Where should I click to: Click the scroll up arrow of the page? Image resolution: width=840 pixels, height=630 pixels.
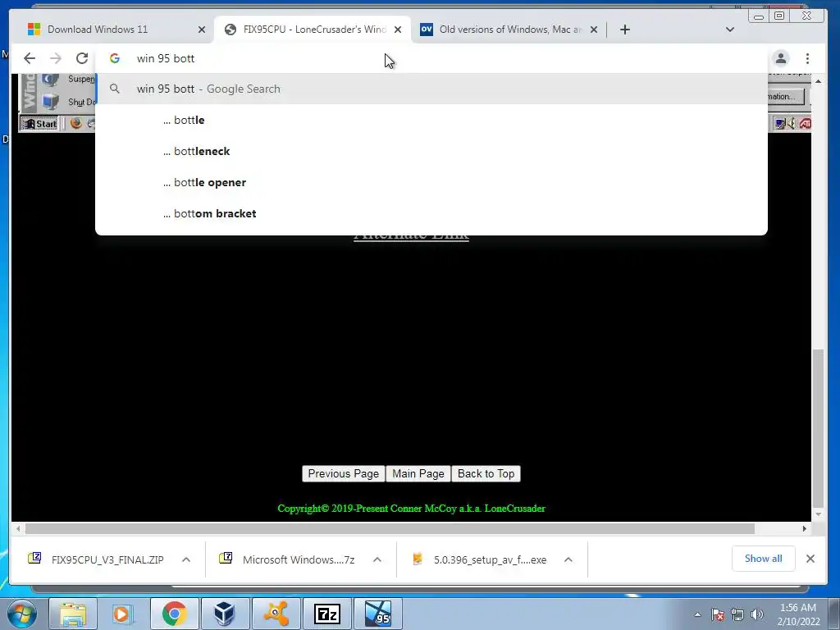(818, 81)
